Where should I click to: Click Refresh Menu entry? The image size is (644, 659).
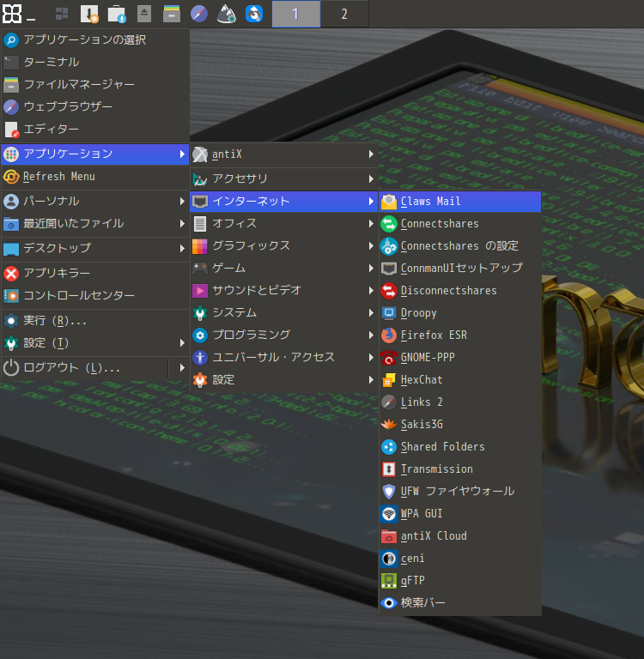coord(59,176)
